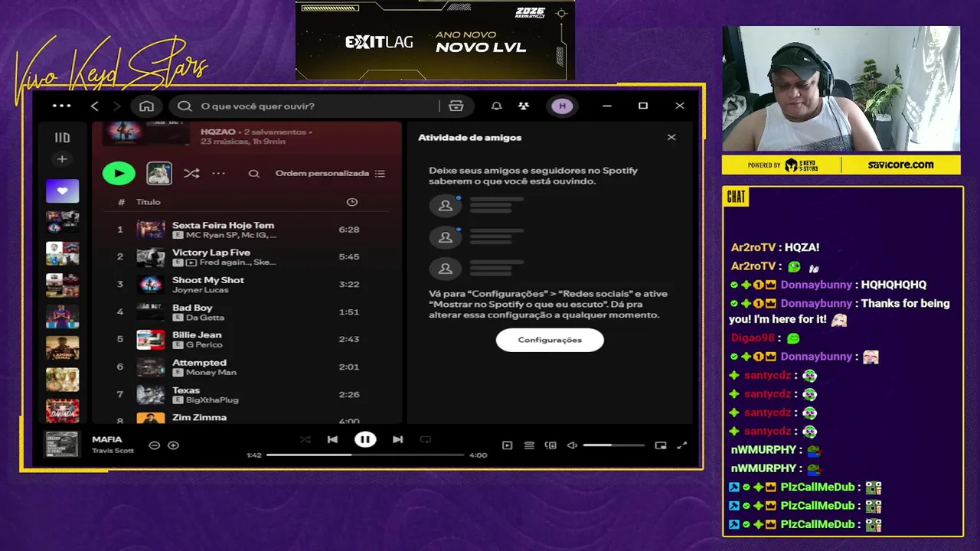Viewport: 980px width, 551px height.
Task: Open the Browse icon in search bar
Action: coord(456,106)
